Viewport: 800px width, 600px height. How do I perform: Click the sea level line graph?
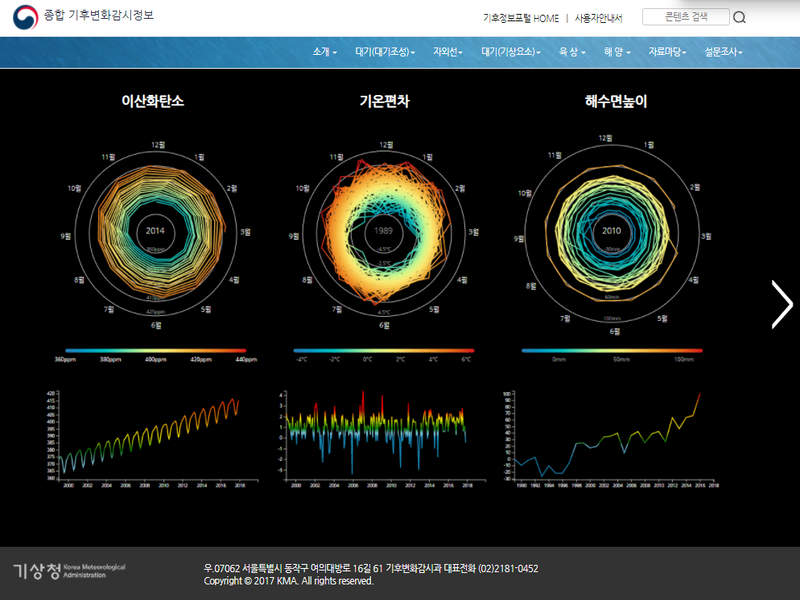pyautogui.click(x=611, y=435)
